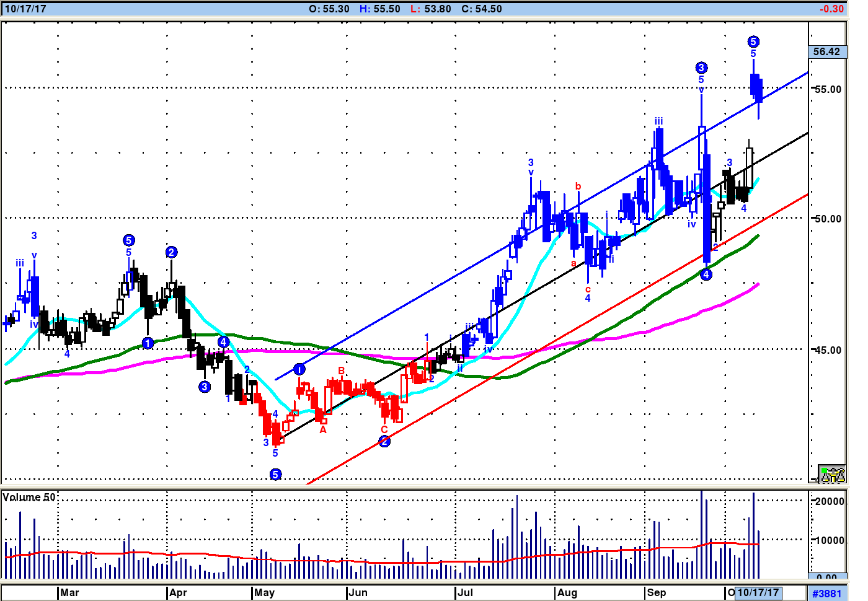Viewport: 868px width, 601px height.
Task: Select the circled 2 marker at the April peak
Action: pyautogui.click(x=171, y=252)
